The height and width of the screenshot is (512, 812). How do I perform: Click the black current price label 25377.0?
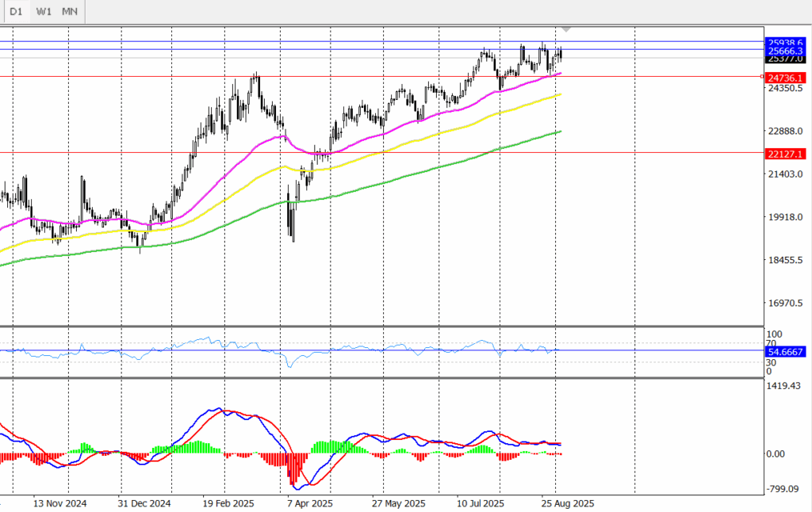pos(786,59)
